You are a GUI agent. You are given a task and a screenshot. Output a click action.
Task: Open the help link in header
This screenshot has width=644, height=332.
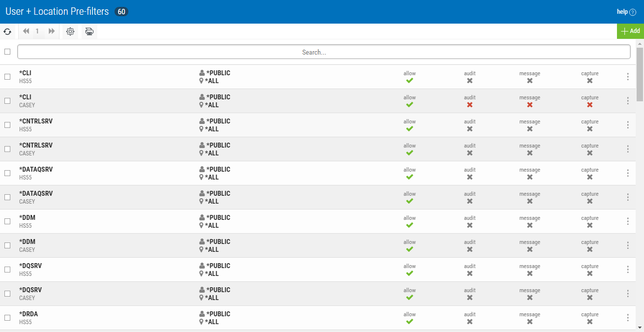(626, 12)
